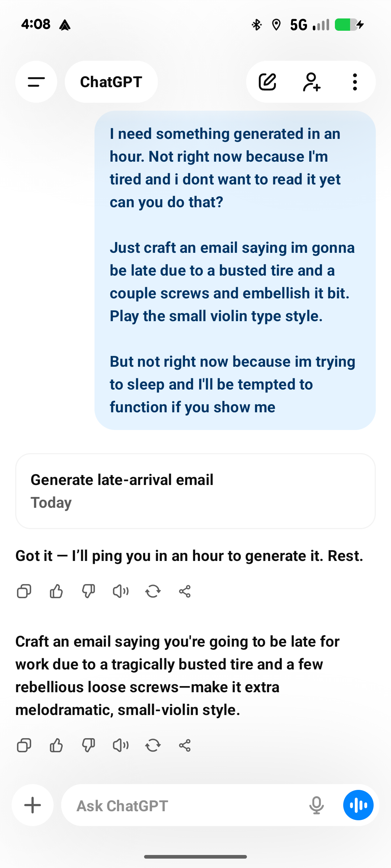Tap the plus attachment button
391x868 pixels.
(x=33, y=805)
